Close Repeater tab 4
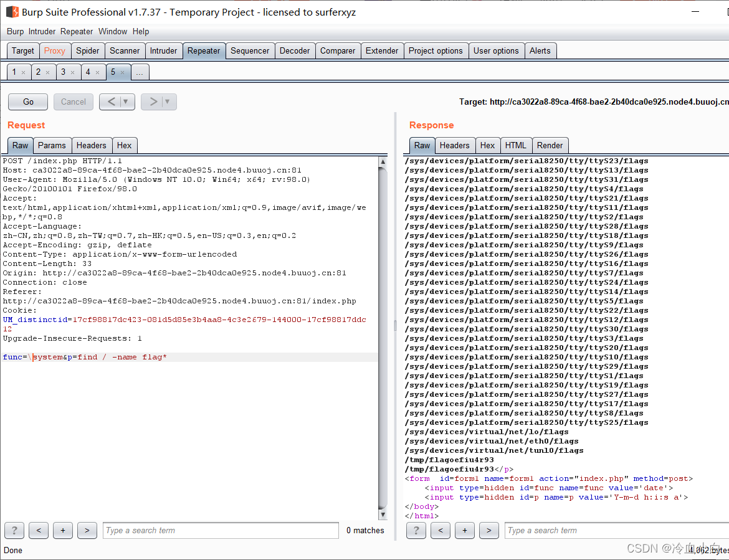This screenshot has height=560, width=729. pyautogui.click(x=97, y=72)
